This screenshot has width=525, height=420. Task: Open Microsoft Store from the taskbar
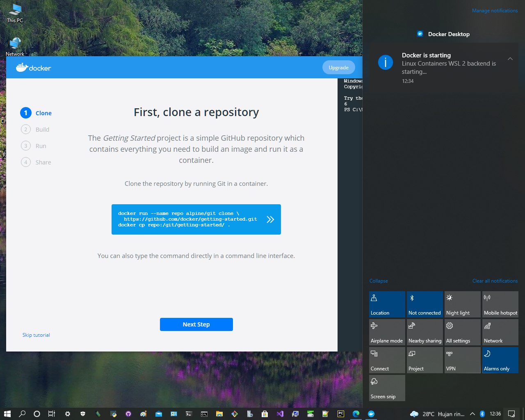pyautogui.click(x=265, y=414)
